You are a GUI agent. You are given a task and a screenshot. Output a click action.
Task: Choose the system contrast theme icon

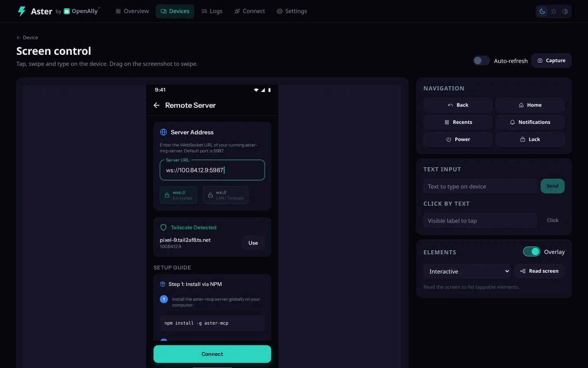click(x=565, y=11)
